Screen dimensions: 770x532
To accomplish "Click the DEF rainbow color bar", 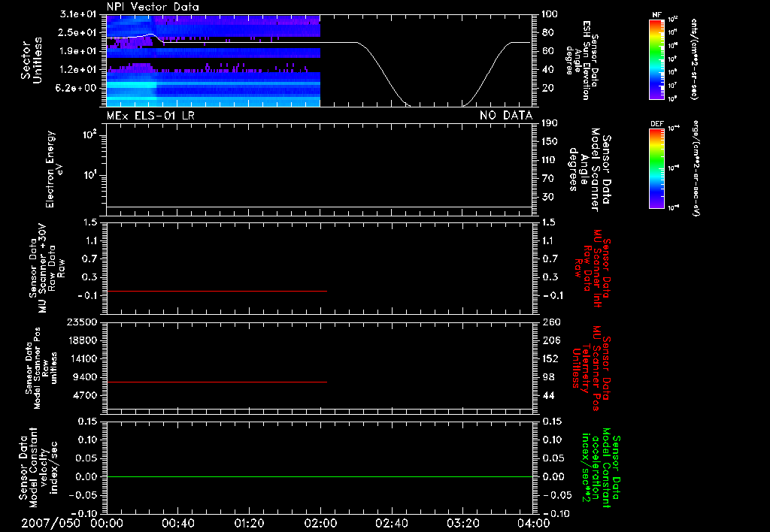I will [x=656, y=168].
